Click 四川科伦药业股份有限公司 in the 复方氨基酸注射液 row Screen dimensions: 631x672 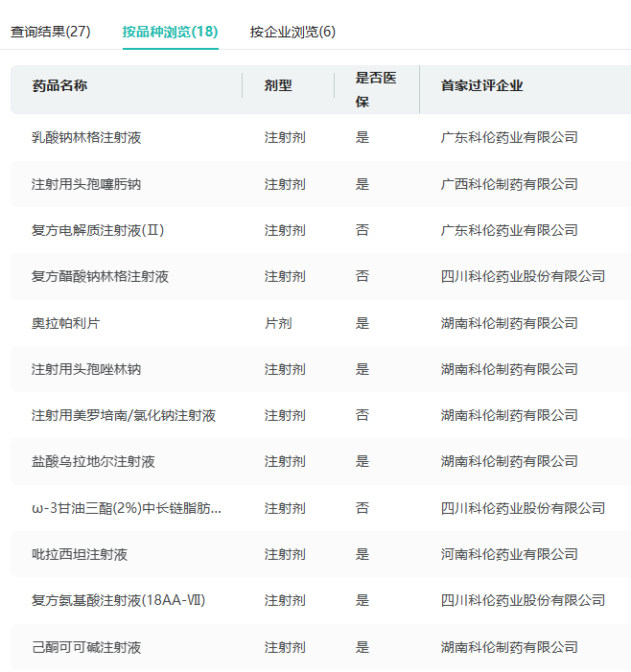pos(523,600)
